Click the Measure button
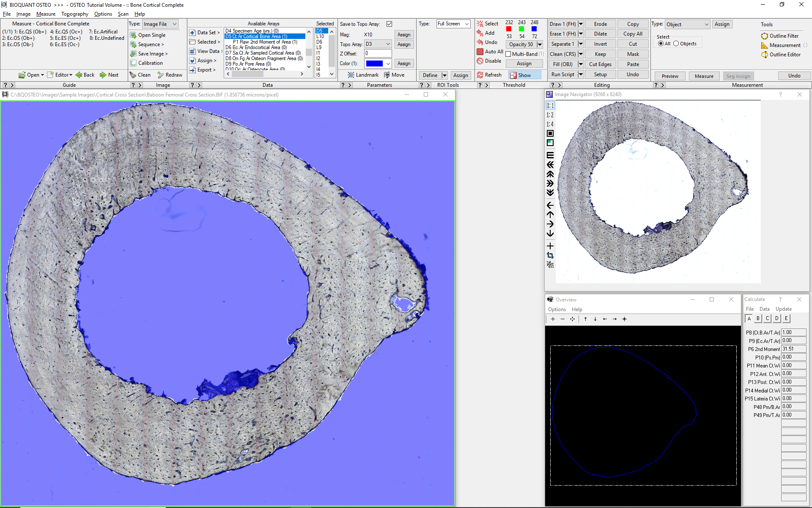Screen dimensions: 812x508 (704, 76)
